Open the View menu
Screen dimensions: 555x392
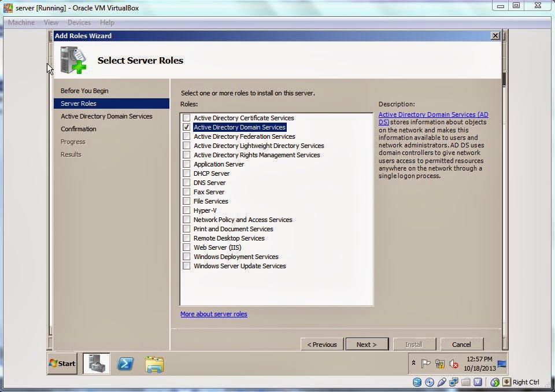click(x=51, y=23)
